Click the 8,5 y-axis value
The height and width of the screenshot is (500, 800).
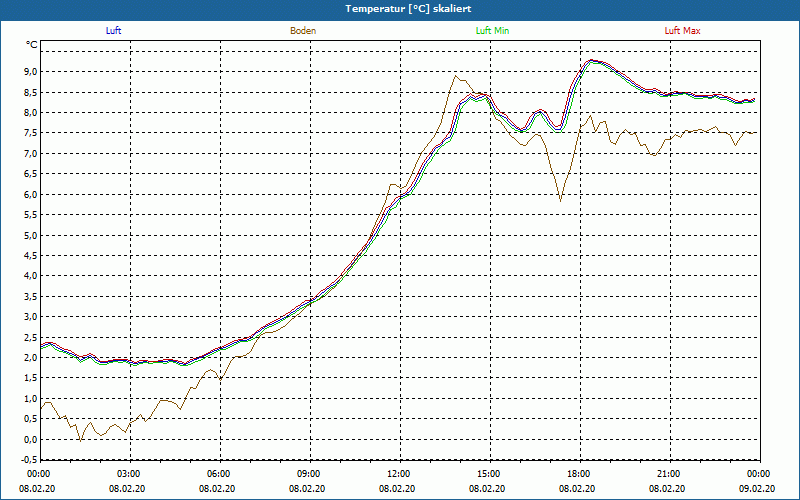click(x=31, y=92)
